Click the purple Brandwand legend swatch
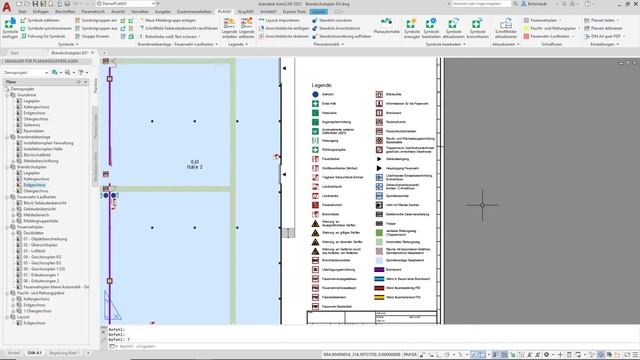640x360 pixels. click(379, 270)
